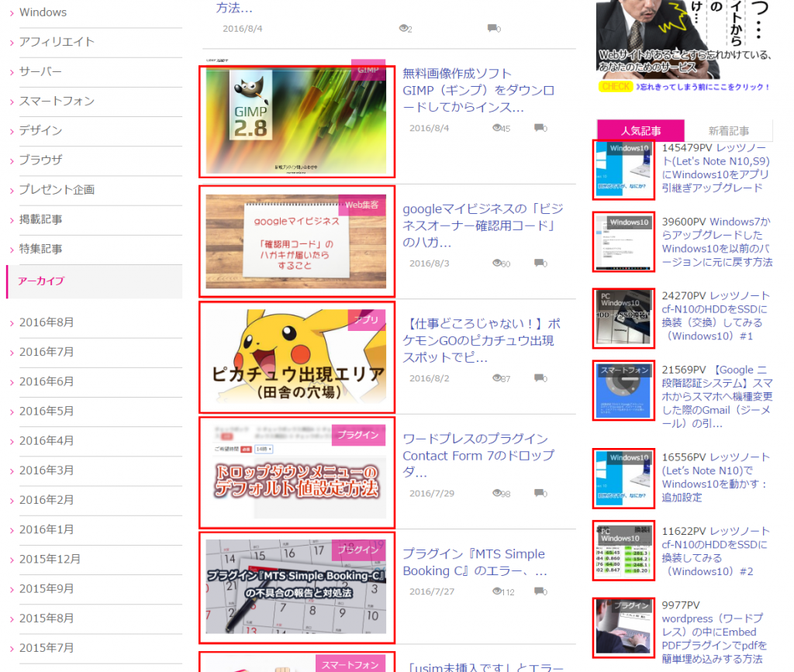Open the 2016年5月 archive
This screenshot has height=672, width=794.
click(x=47, y=411)
